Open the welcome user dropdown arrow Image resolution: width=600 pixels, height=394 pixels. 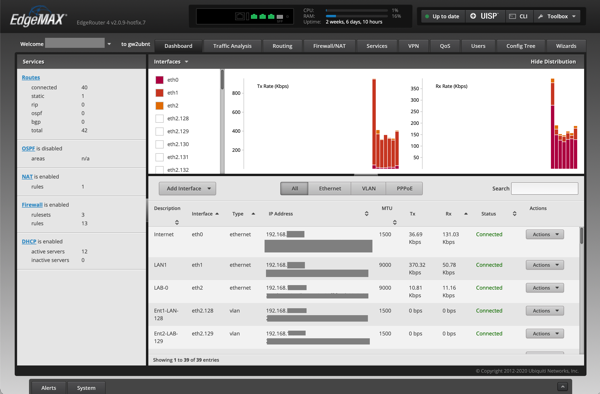pyautogui.click(x=109, y=44)
